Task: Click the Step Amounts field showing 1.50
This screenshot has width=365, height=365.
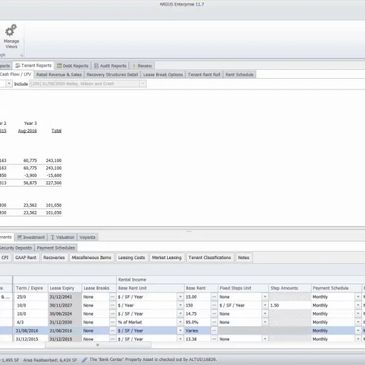Action: (290, 305)
